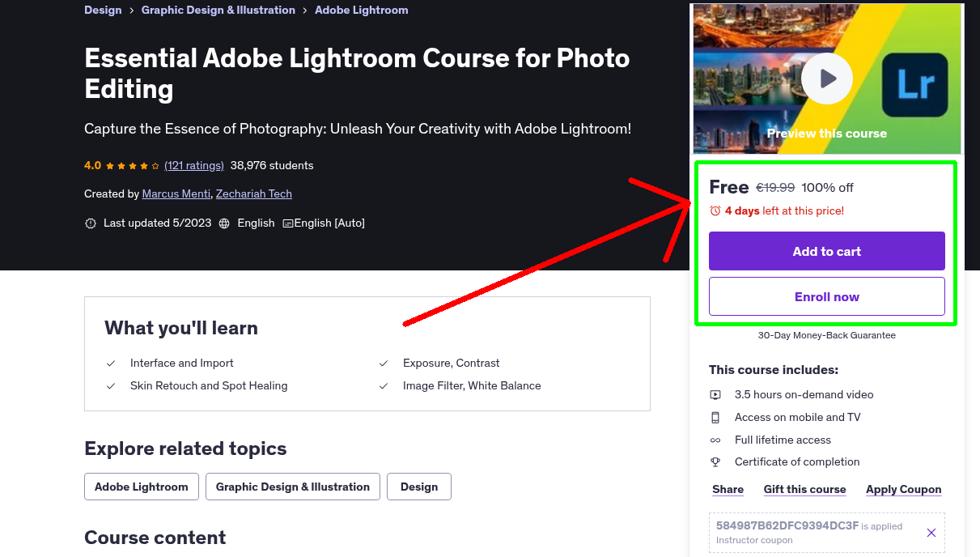
Task: Open instructor Zechariah Tech's profile
Action: pyautogui.click(x=254, y=193)
